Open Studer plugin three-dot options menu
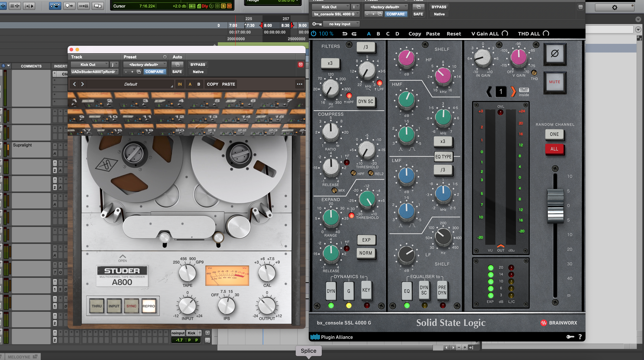 point(299,84)
